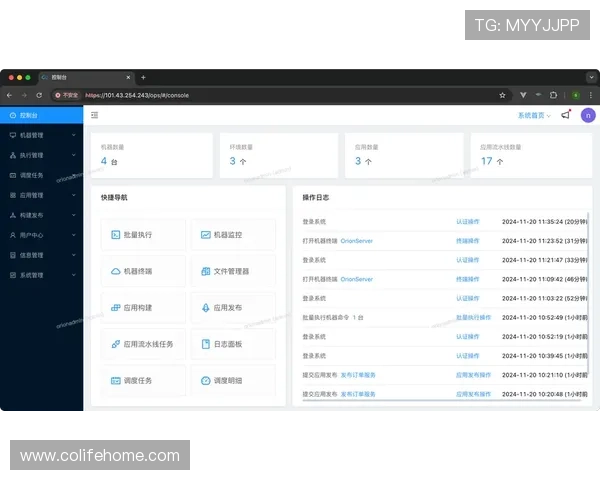The width and height of the screenshot is (600, 480).
Task: Click the notification megaphone icon in header
Action: [x=565, y=115]
